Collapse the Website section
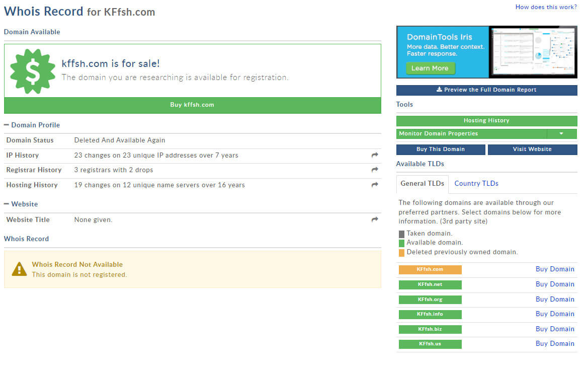 7,204
